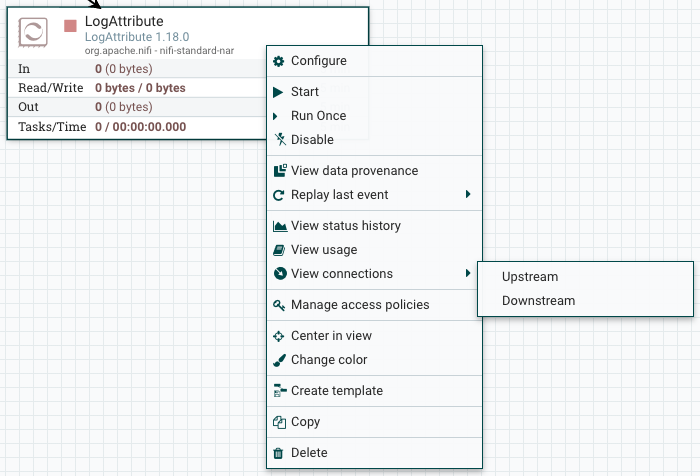This screenshot has height=476, width=700.
Task: Select Upstream from the connections submenu
Action: (530, 277)
